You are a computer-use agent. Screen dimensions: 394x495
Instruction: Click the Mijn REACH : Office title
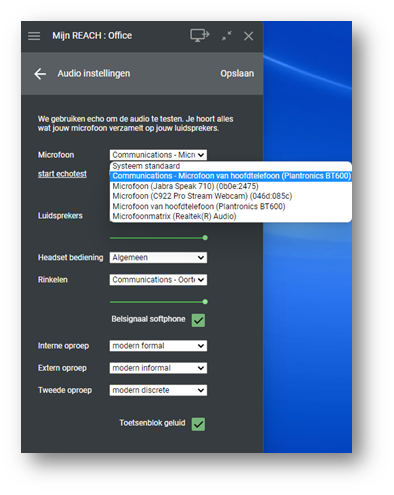point(92,35)
